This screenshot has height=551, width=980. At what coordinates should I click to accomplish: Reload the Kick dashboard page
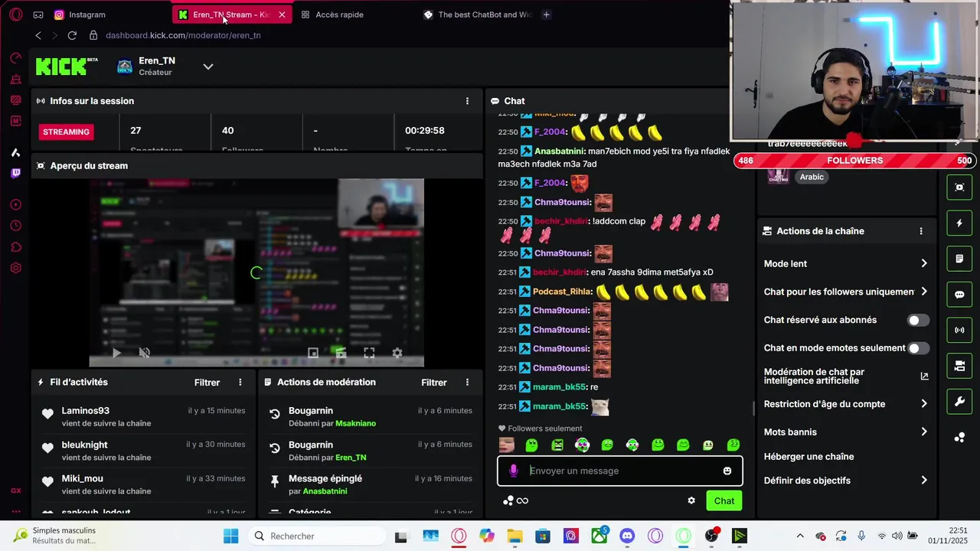click(72, 35)
